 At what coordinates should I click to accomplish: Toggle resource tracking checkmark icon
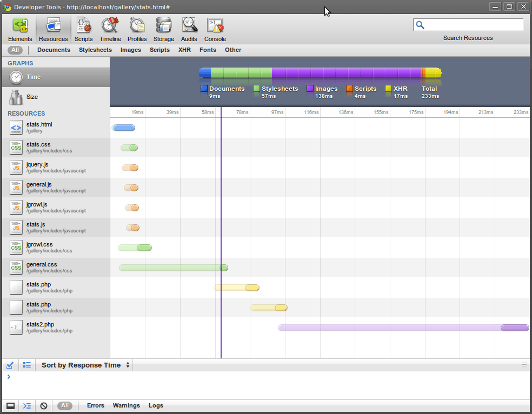pyautogui.click(x=10, y=365)
